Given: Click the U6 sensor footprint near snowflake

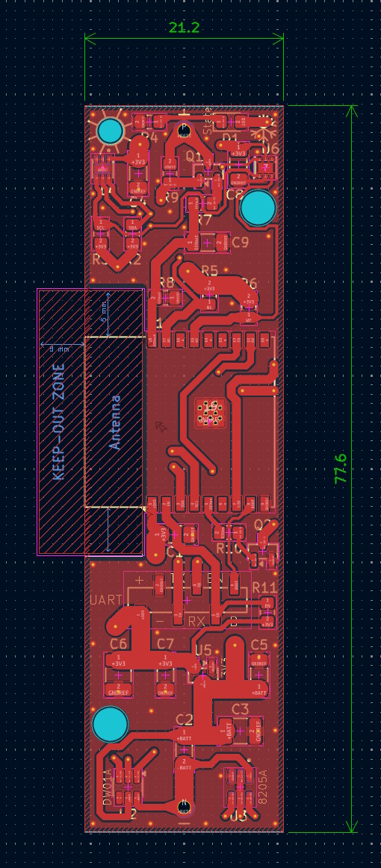Looking at the screenshot, I should pos(264,166).
